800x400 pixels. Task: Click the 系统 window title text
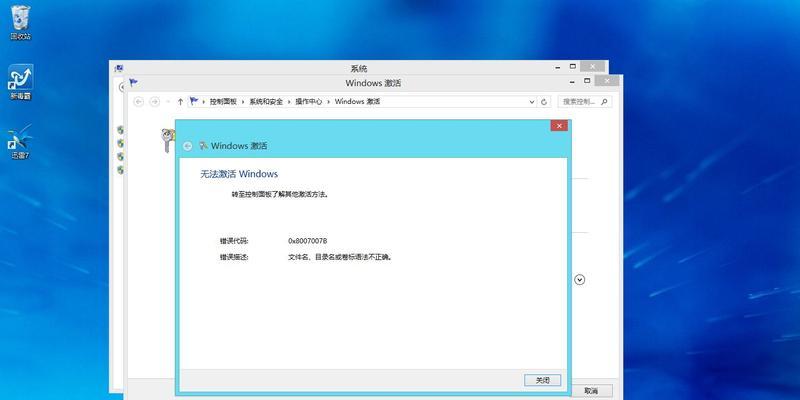coord(359,68)
